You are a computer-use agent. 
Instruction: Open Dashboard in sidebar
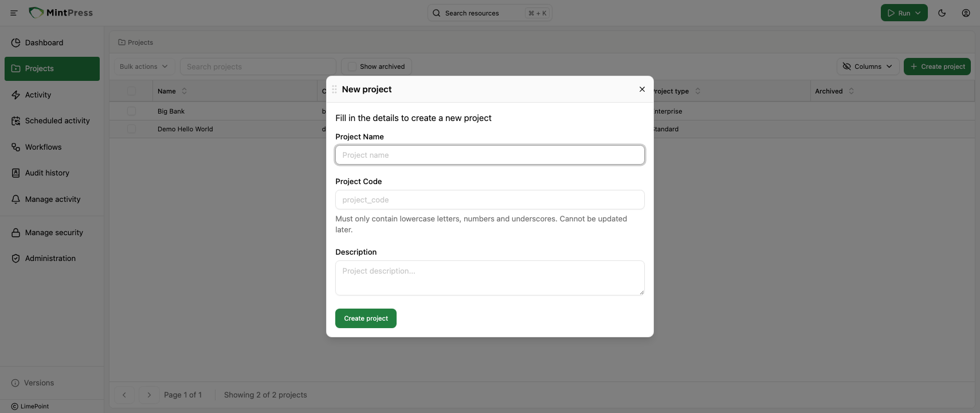[x=52, y=42]
